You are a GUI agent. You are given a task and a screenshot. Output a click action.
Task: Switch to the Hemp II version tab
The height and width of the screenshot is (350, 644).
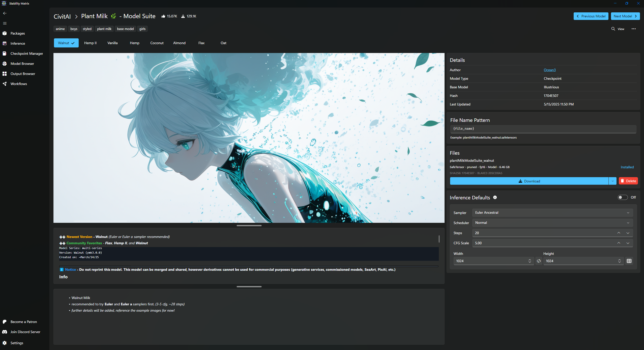(x=90, y=43)
